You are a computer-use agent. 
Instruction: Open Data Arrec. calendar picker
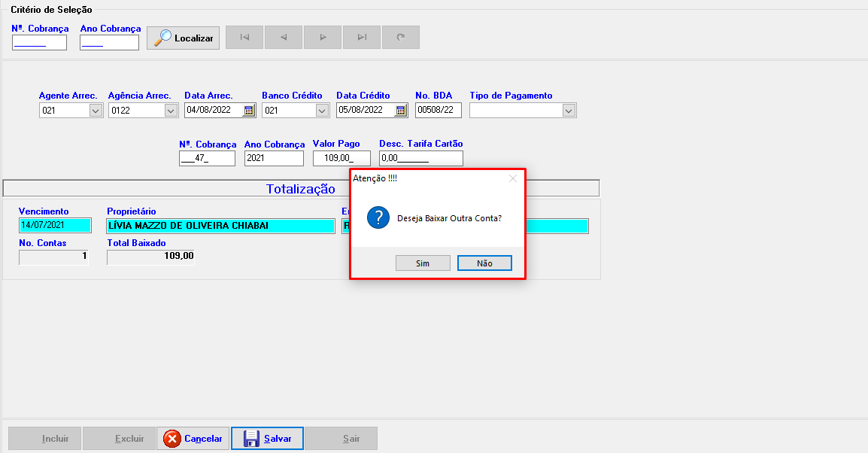coord(249,111)
